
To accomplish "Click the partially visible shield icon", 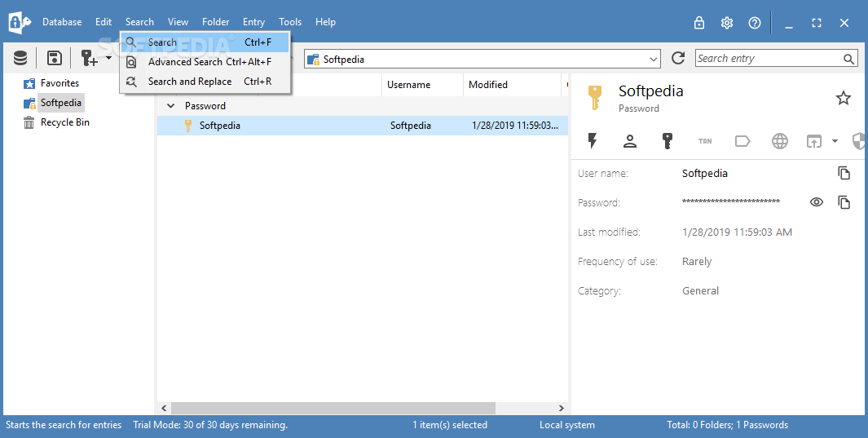I will [x=858, y=141].
